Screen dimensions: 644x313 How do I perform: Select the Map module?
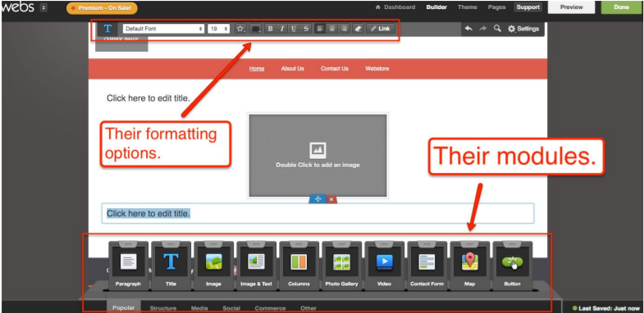(x=470, y=265)
